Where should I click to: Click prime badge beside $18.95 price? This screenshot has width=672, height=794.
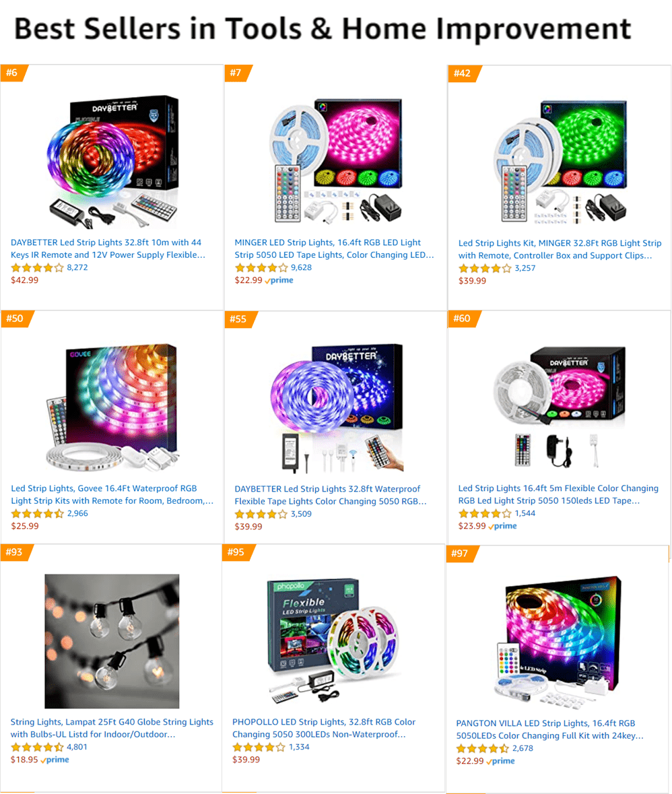click(x=55, y=760)
